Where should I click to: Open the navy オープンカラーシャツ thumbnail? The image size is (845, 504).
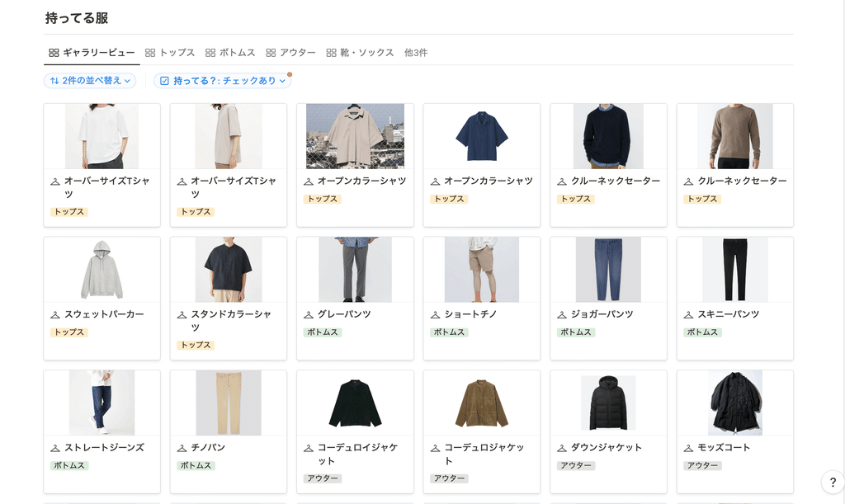(x=482, y=136)
